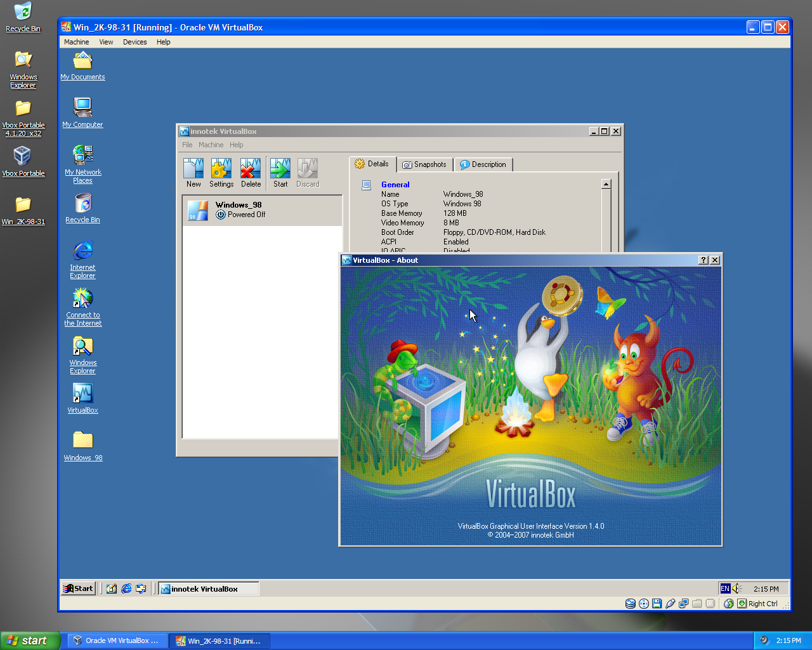Open guest Windows Explorer shortcut icon
Image resolution: width=812 pixels, height=650 pixels.
point(82,355)
